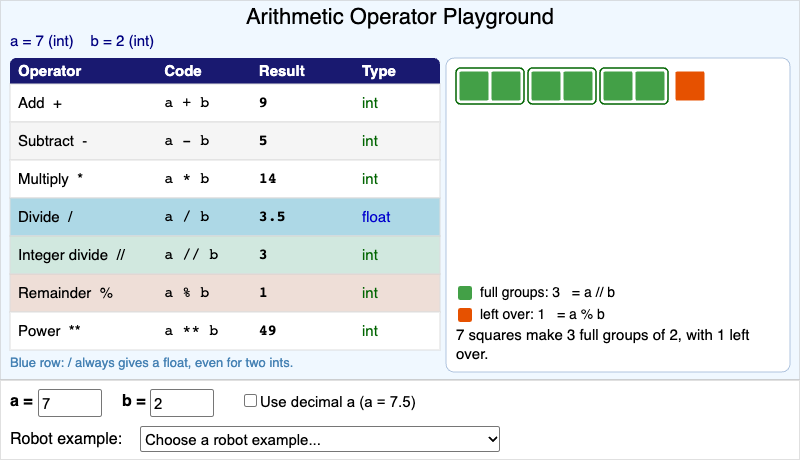Click the 'full groups: 3' legend text
The height and width of the screenshot is (462, 800).
point(519,292)
